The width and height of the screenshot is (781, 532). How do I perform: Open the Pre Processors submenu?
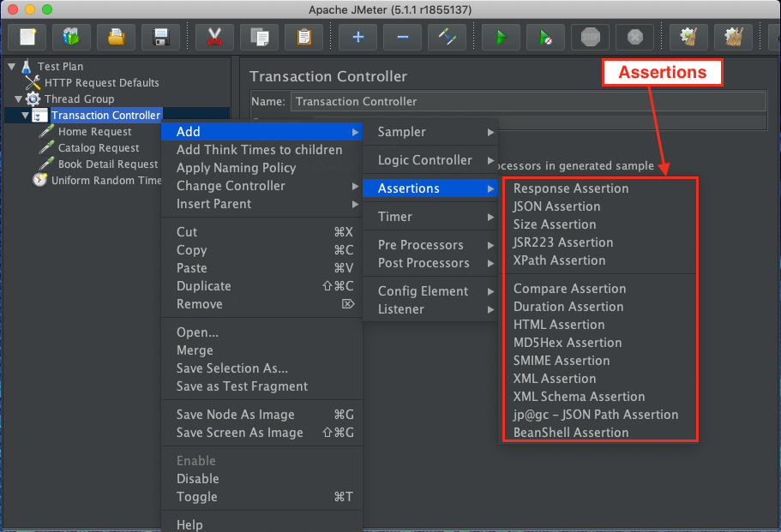[x=430, y=245]
